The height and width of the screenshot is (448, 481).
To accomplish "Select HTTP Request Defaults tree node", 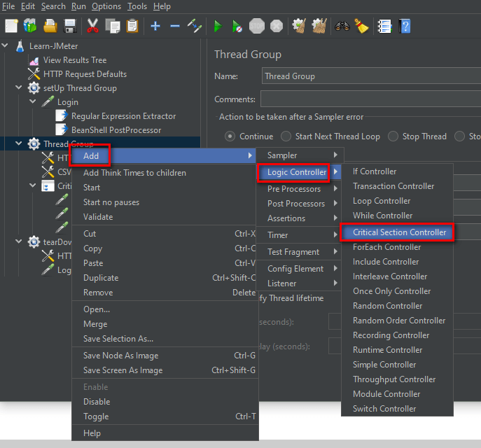I will (x=85, y=74).
